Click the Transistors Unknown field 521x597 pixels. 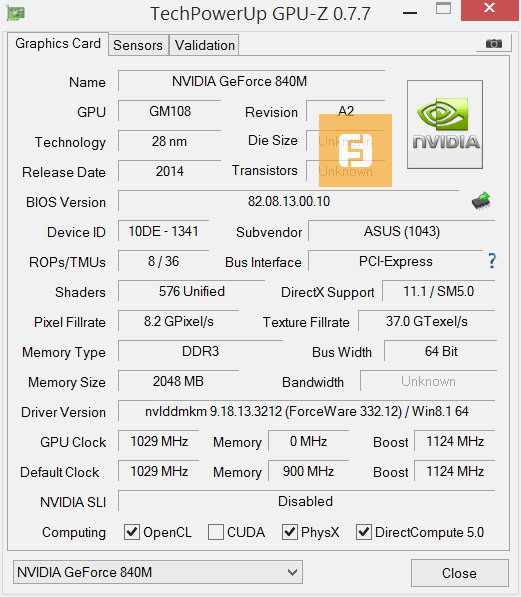coord(346,171)
